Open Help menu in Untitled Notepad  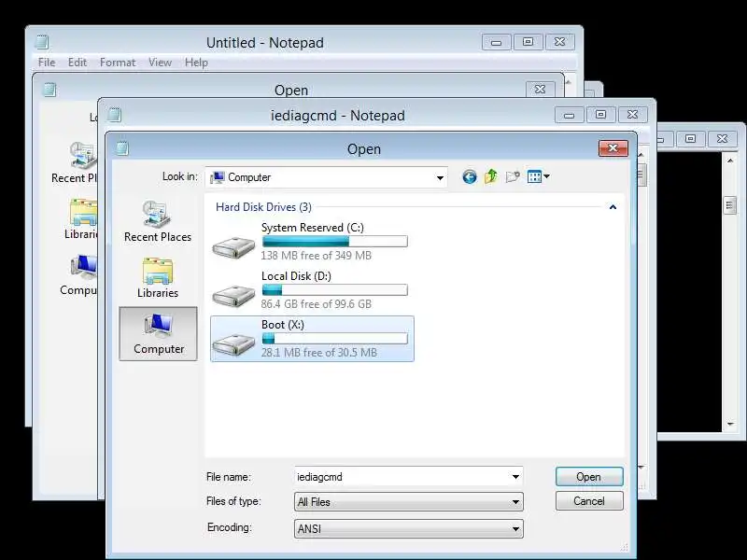pyautogui.click(x=196, y=63)
